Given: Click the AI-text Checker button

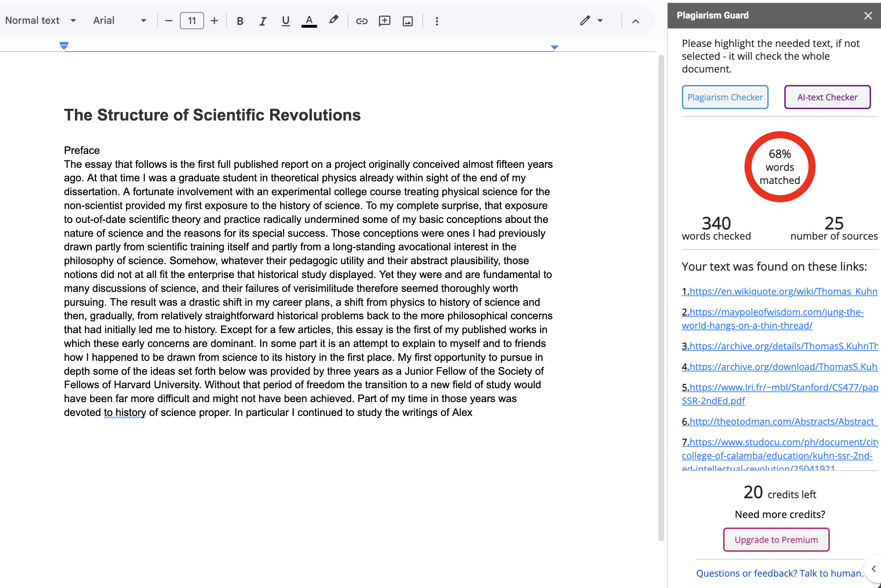Looking at the screenshot, I should point(827,97).
